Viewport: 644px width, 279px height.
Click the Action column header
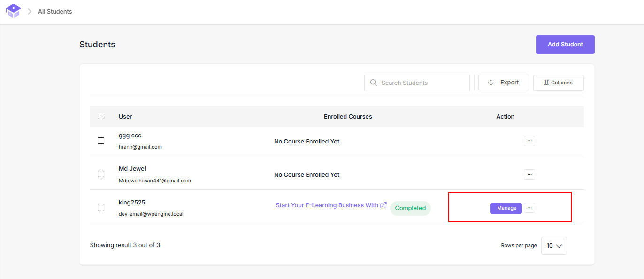(x=506, y=117)
